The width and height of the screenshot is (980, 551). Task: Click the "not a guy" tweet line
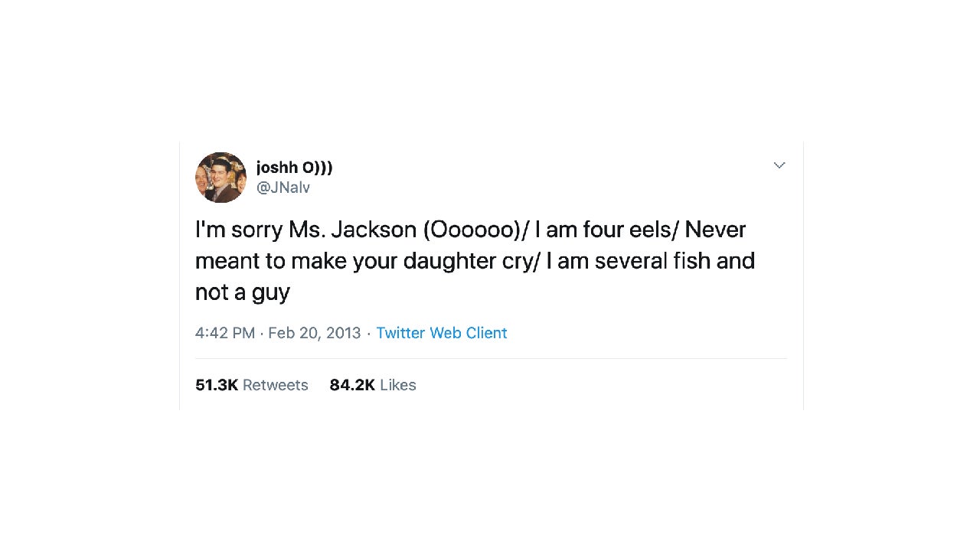click(x=243, y=292)
